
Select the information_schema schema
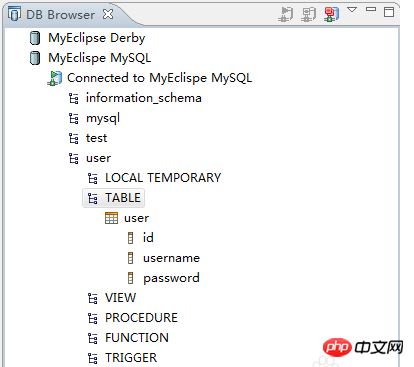point(144,98)
